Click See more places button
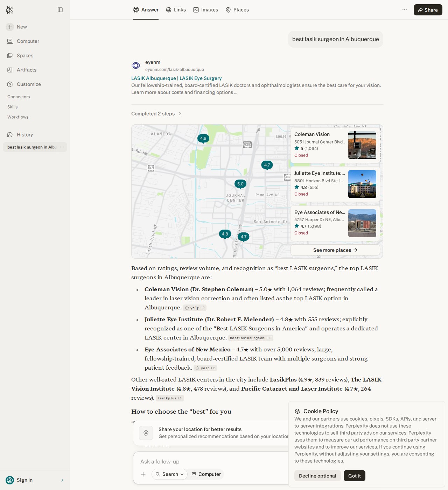 coord(335,250)
